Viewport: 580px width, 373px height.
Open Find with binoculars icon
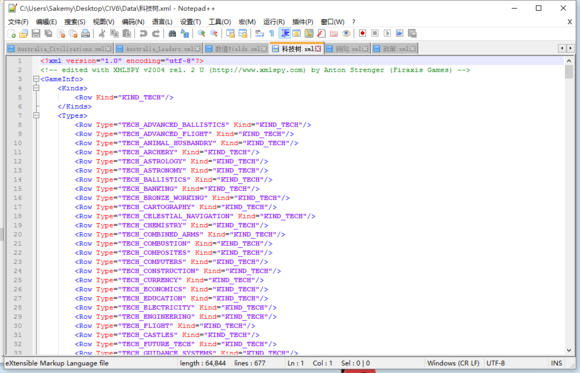[x=172, y=34]
